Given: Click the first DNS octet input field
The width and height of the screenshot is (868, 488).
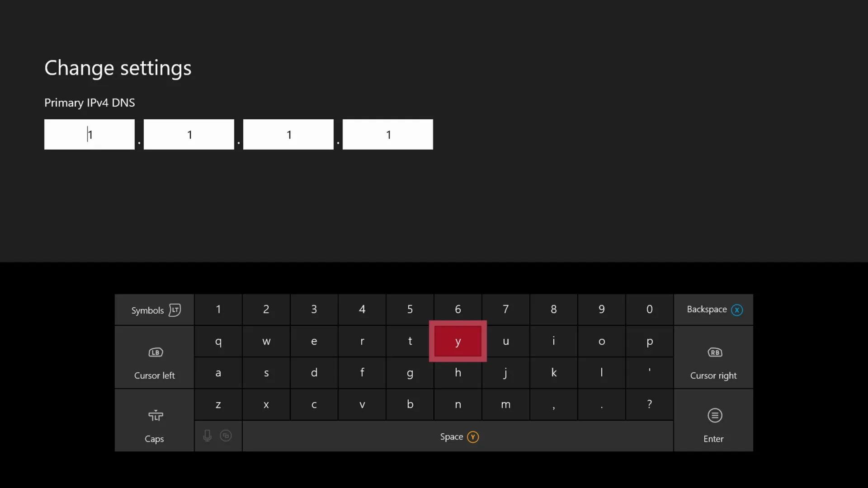Looking at the screenshot, I should (90, 134).
